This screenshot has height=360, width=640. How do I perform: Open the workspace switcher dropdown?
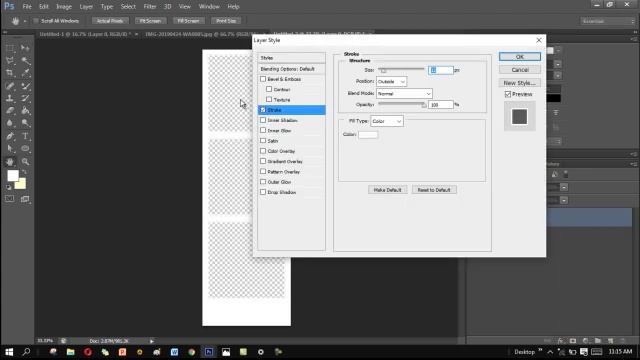[607, 21]
